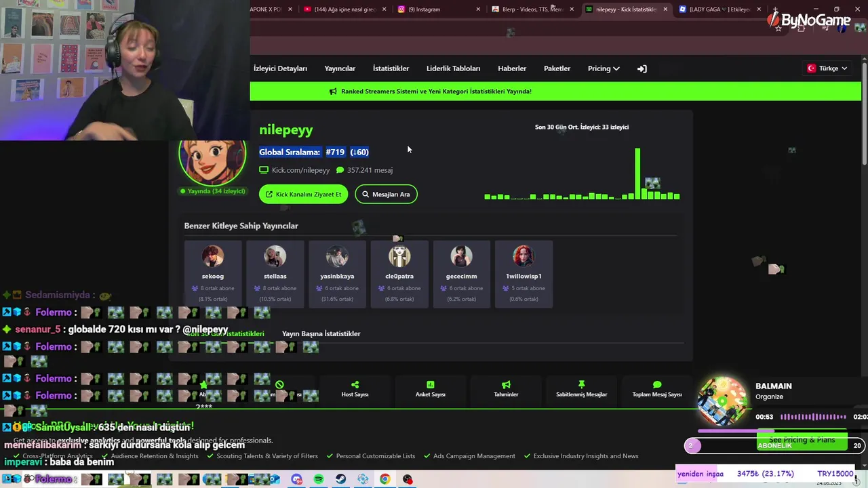Click Scouting Talents & Variety of Filters
The width and height of the screenshot is (868, 488).
(267, 456)
